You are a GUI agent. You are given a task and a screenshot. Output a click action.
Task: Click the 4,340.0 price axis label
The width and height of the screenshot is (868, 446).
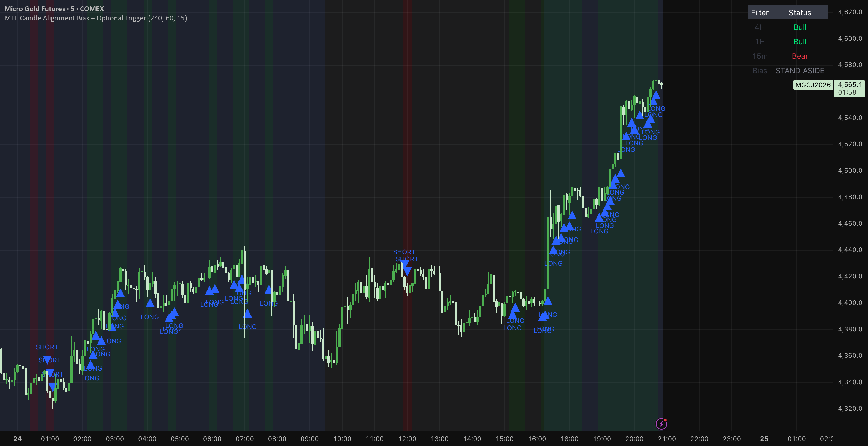(850, 382)
